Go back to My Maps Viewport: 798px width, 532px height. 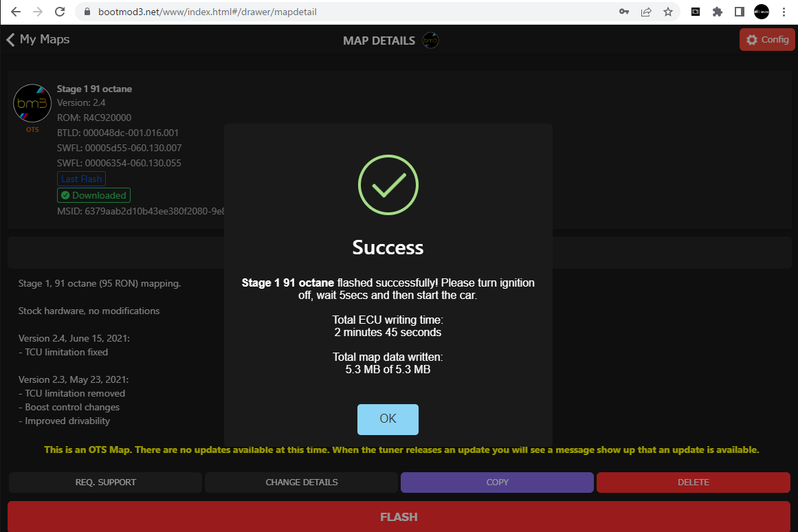tap(38, 40)
